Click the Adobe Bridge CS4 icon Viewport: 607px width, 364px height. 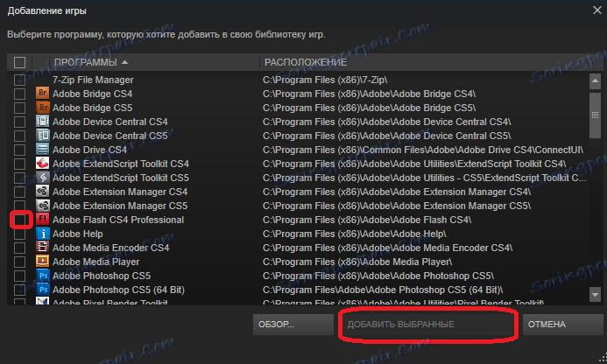point(43,94)
